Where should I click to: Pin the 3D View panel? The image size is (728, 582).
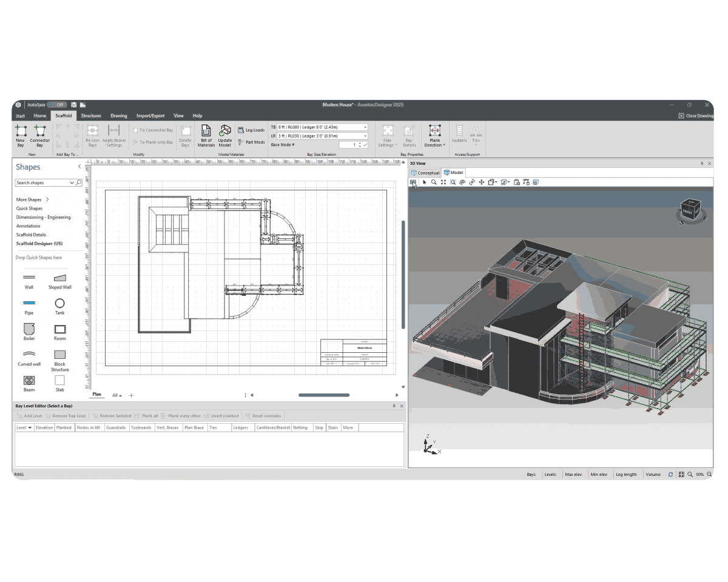coord(702,164)
